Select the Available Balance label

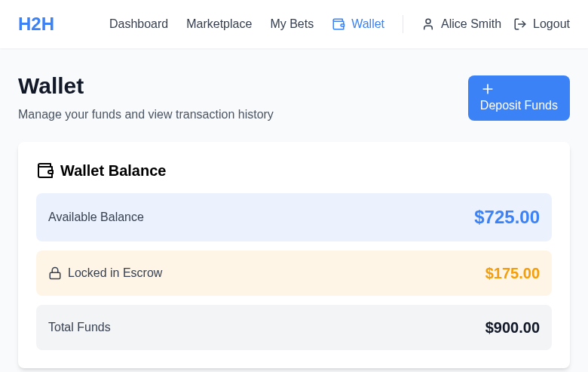(96, 217)
